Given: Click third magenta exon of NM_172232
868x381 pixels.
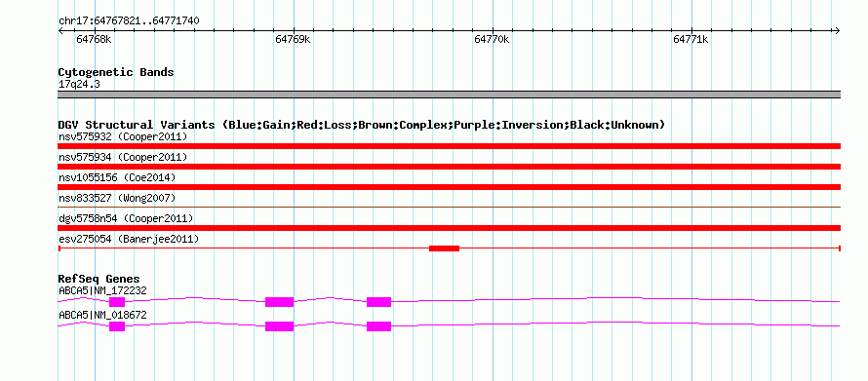Looking at the screenshot, I should coord(379,302).
